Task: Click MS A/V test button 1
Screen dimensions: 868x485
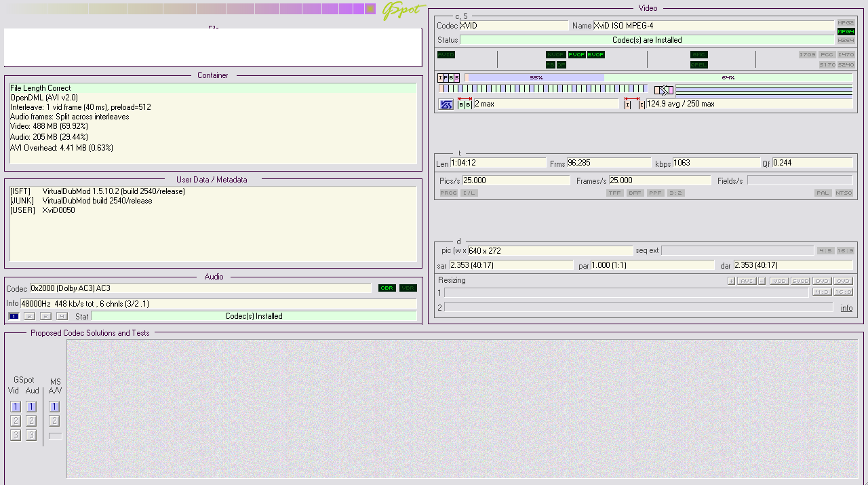Action: pos(54,407)
